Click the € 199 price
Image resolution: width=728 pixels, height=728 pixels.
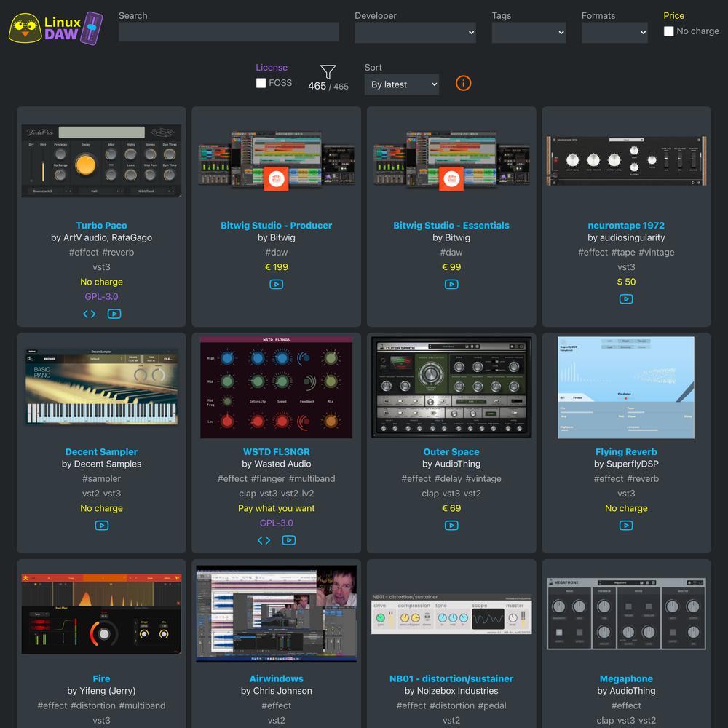click(276, 267)
